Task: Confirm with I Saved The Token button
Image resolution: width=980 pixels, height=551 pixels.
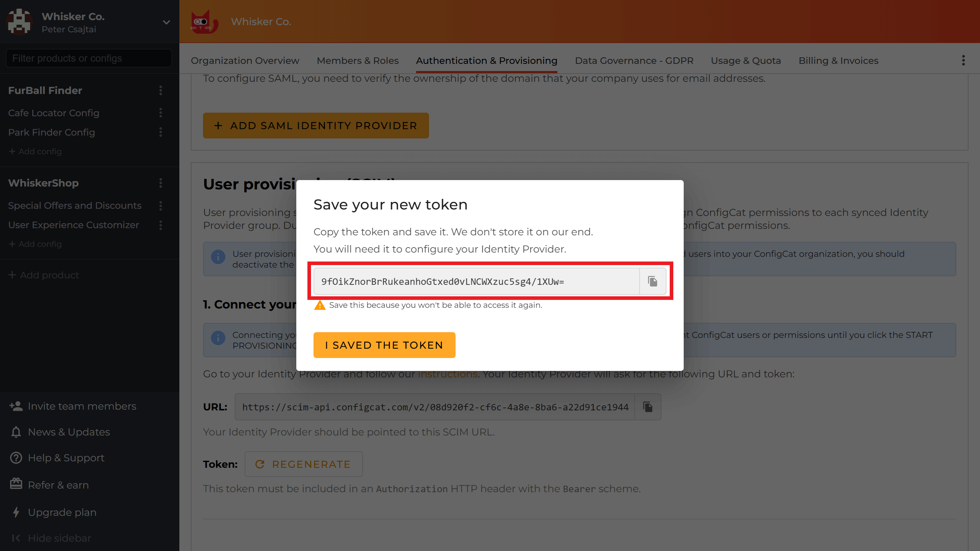Action: (x=384, y=345)
